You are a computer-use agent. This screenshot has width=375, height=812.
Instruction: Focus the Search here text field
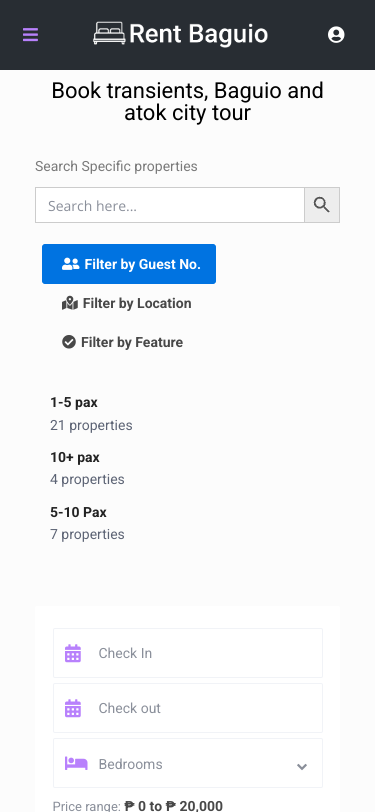point(170,205)
